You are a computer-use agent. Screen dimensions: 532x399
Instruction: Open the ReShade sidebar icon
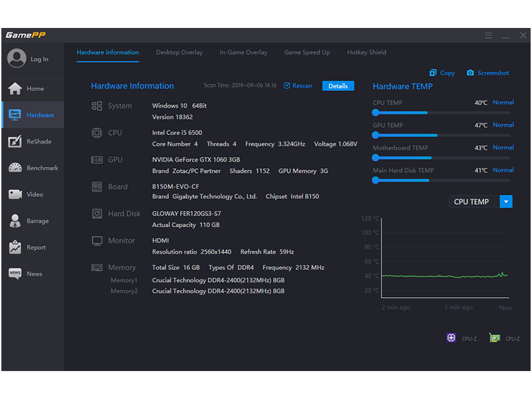[x=15, y=142]
